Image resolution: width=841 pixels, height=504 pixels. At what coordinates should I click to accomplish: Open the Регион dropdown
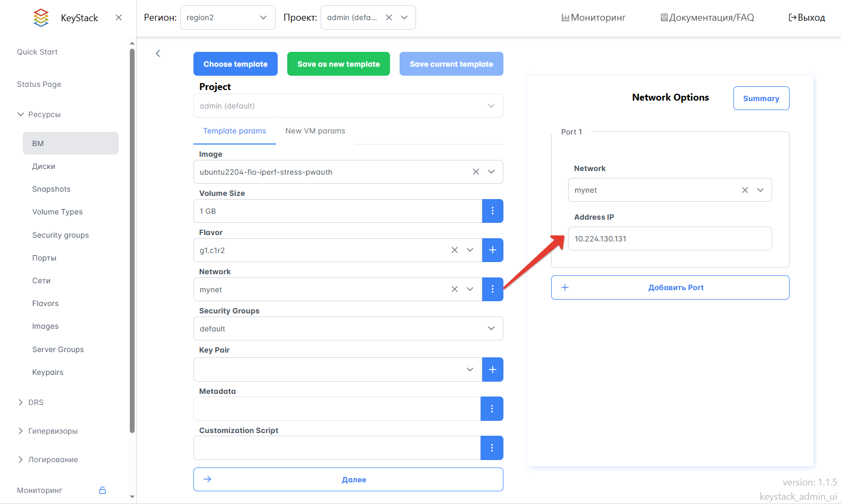click(227, 17)
